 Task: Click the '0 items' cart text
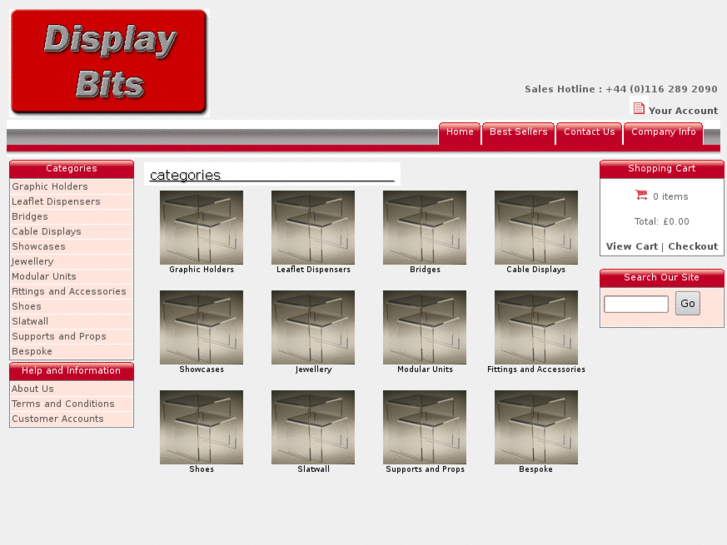point(670,197)
